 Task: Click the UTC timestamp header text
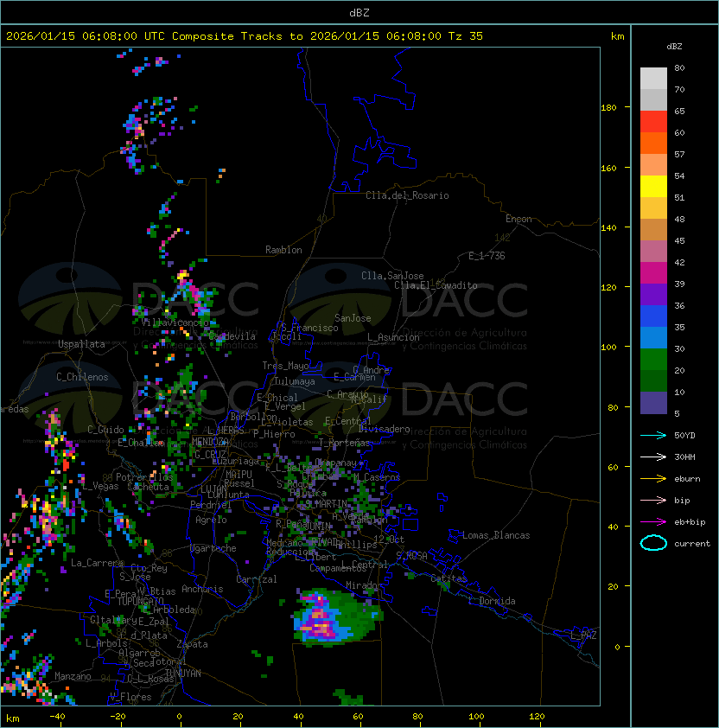tap(245, 36)
